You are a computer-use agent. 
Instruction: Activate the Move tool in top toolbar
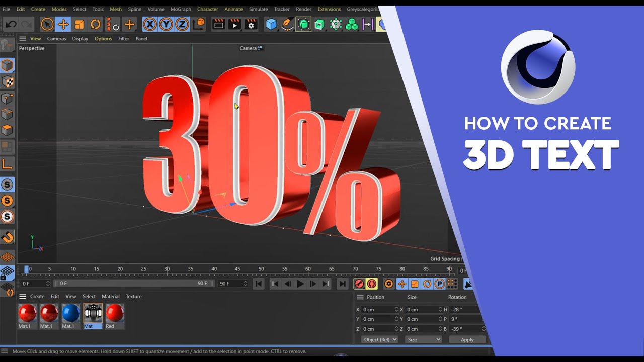[63, 24]
